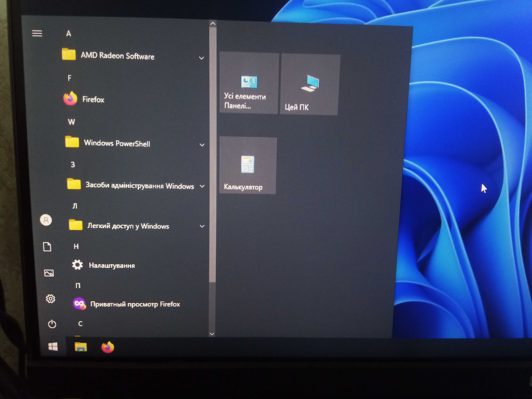Open Усі елементи Панелі tile
This screenshot has width=532, height=399.
249,83
